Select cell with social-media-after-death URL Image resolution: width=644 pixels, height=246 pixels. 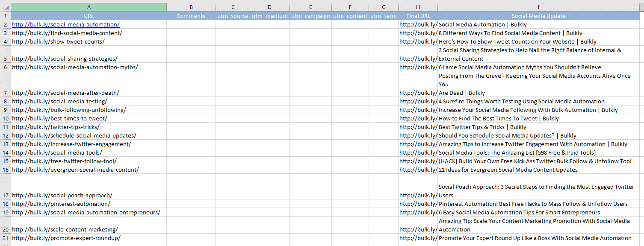click(89, 84)
